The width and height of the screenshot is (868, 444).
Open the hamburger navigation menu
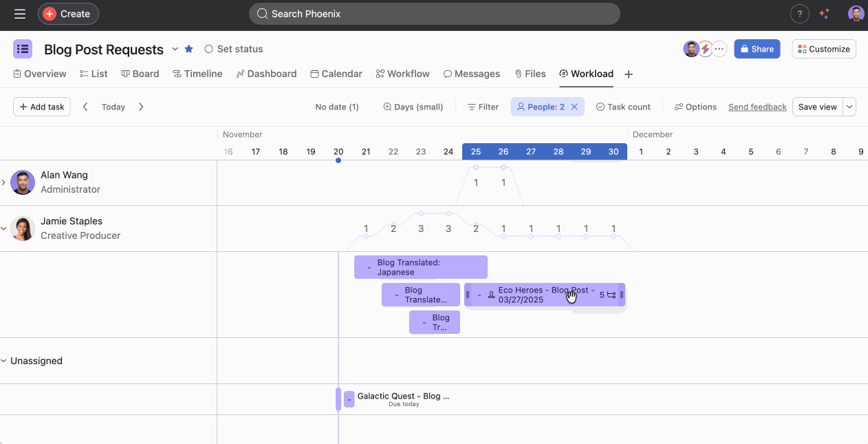(19, 14)
